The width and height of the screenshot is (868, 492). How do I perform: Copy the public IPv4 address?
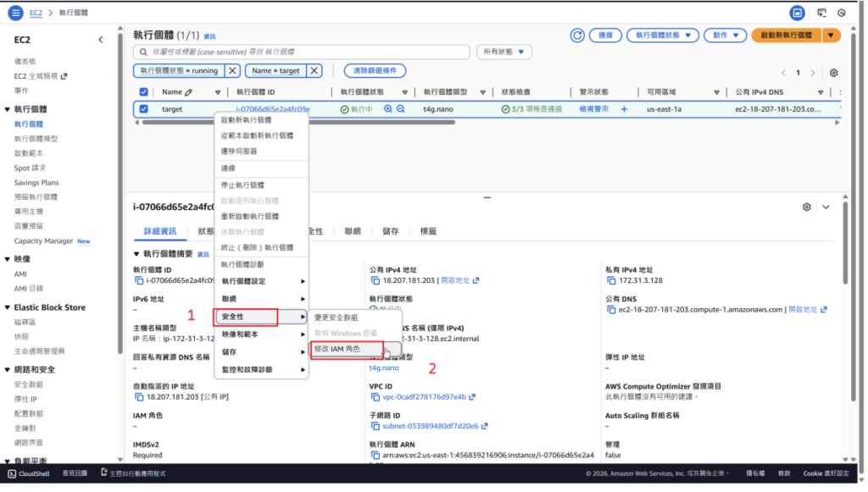coord(374,280)
